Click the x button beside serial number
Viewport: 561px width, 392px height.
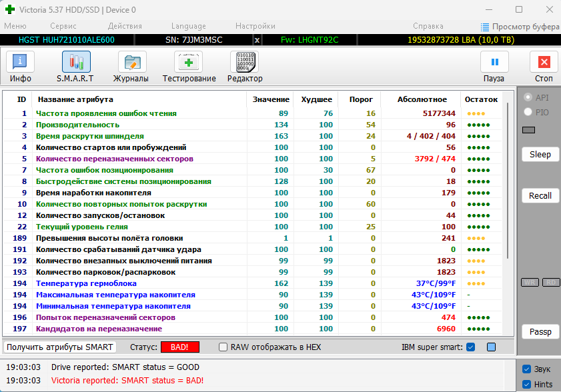tap(257, 40)
